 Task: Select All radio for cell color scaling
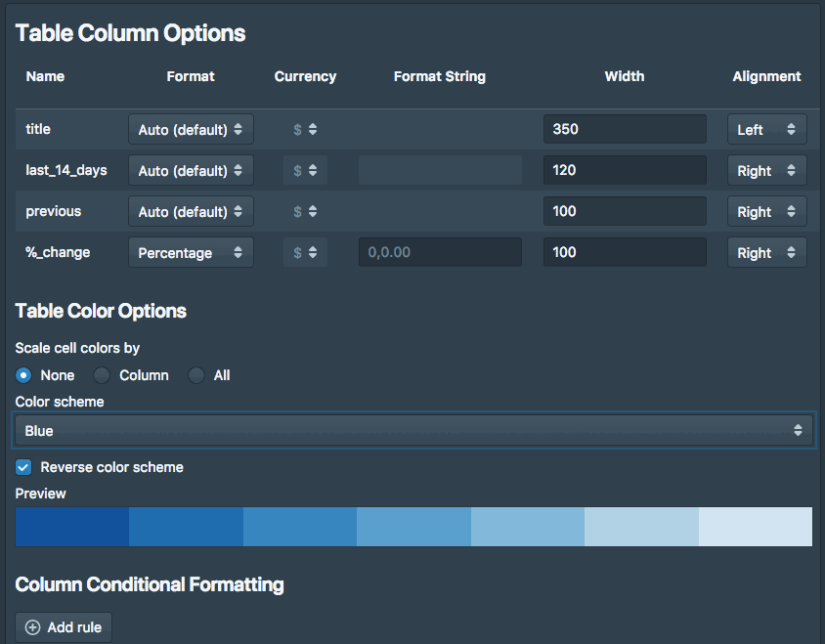coord(196,375)
